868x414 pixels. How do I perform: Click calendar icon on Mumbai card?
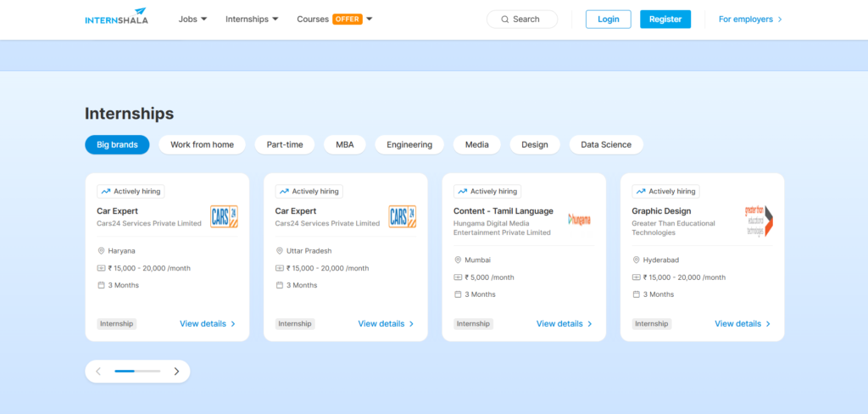click(458, 294)
